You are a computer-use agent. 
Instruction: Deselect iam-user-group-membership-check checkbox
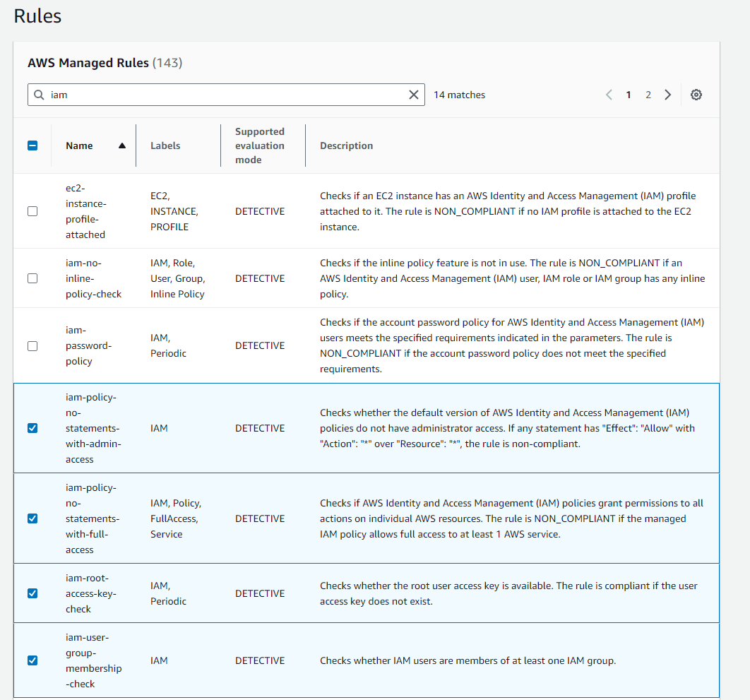pyautogui.click(x=32, y=660)
